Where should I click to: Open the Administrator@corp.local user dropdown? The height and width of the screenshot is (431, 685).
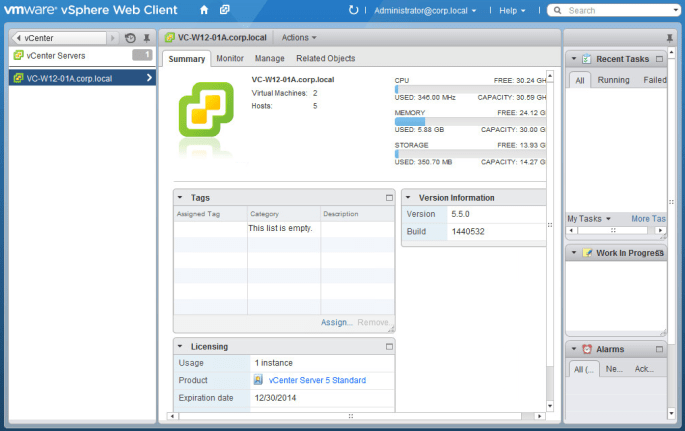tap(425, 10)
